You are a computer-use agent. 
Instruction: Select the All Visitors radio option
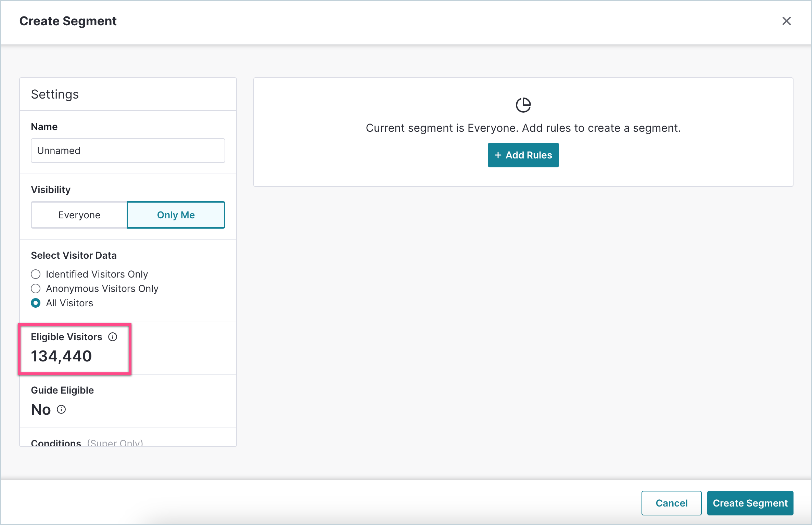(x=36, y=303)
